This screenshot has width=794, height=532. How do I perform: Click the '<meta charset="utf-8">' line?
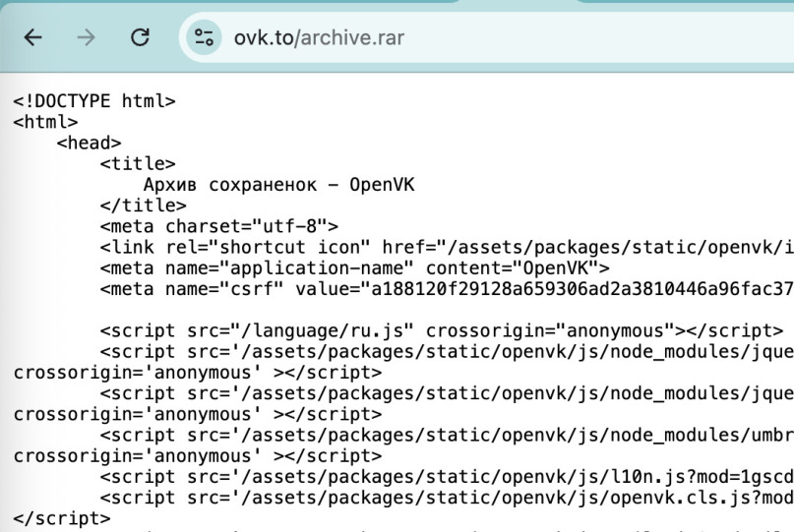tap(219, 226)
